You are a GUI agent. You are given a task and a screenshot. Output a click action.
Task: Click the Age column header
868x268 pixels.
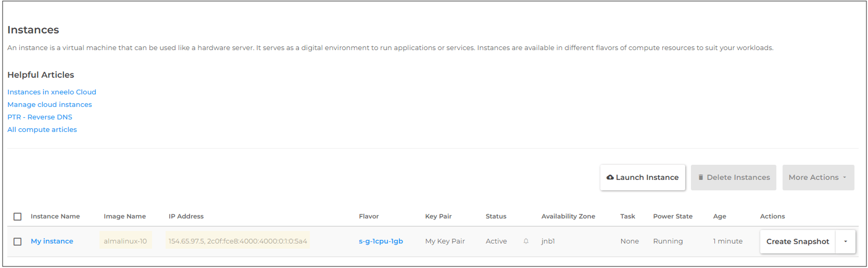(x=719, y=216)
